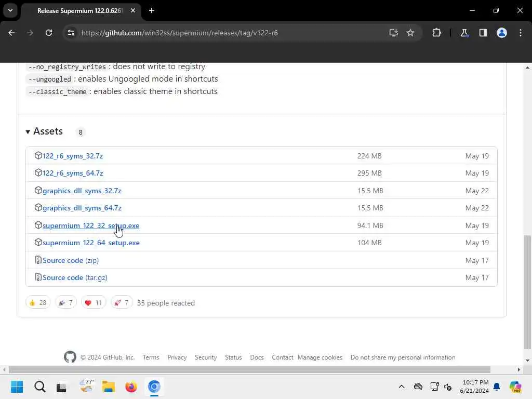This screenshot has width=532, height=399.
Task: Click the thumbs up reaction with 28
Action: tap(38, 303)
